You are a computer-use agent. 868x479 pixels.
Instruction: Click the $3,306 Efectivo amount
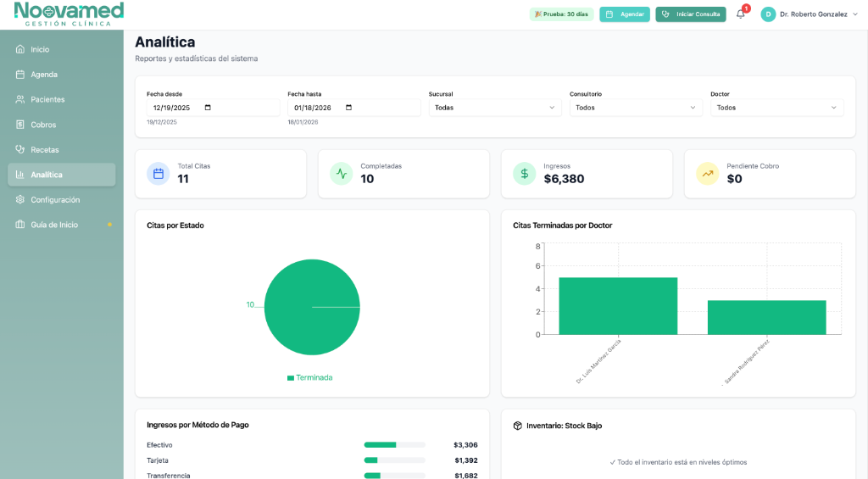point(465,445)
